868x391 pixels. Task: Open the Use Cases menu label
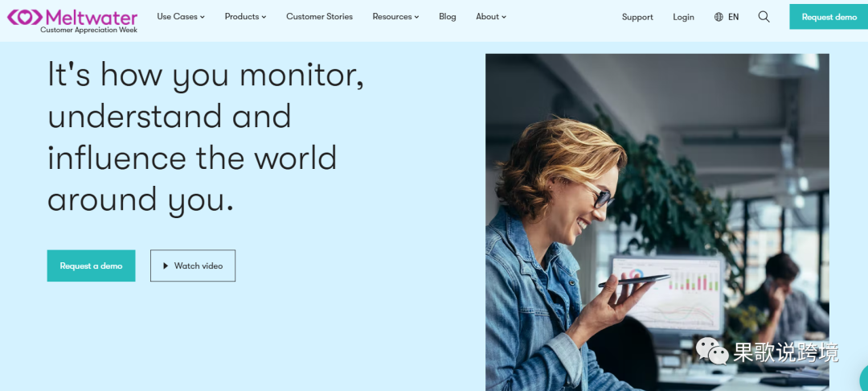point(177,17)
